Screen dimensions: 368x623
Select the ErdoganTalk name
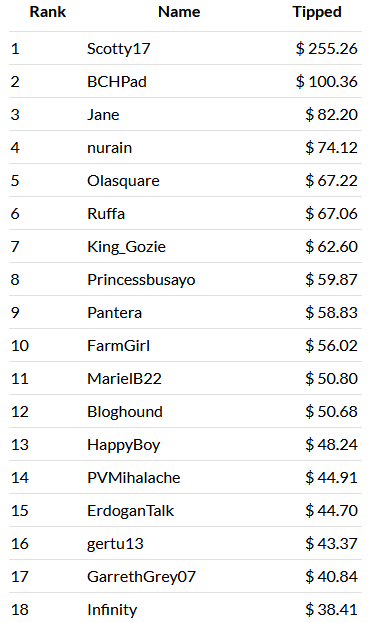130,511
